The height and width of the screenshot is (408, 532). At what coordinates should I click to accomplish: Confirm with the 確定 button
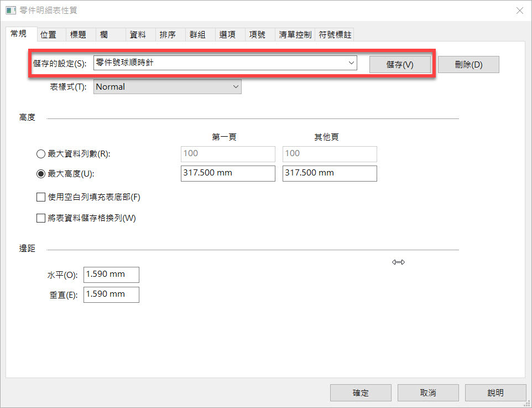point(361,393)
